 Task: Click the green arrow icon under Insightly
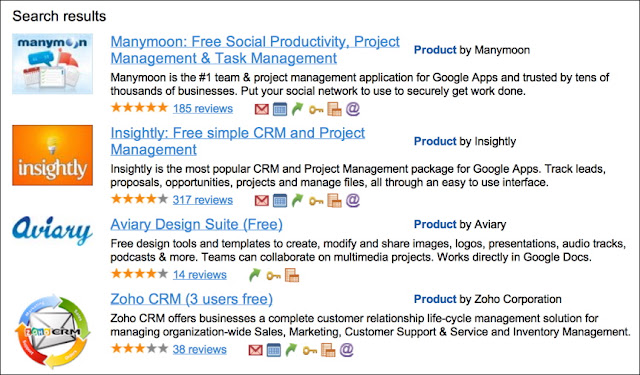[x=298, y=200]
